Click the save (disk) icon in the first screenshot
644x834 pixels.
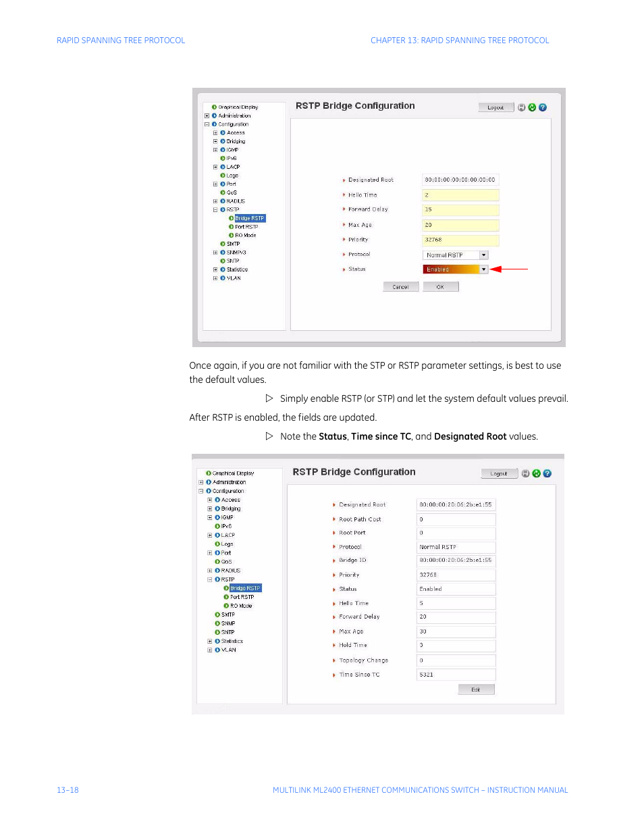point(522,107)
